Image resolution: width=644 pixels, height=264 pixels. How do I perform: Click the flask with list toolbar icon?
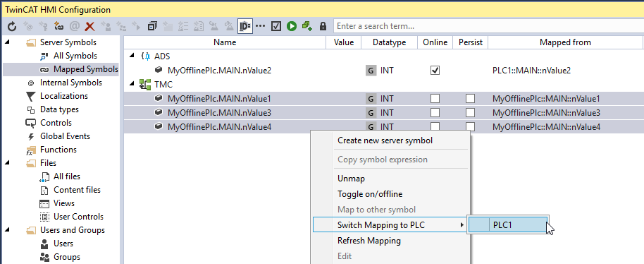click(x=183, y=26)
